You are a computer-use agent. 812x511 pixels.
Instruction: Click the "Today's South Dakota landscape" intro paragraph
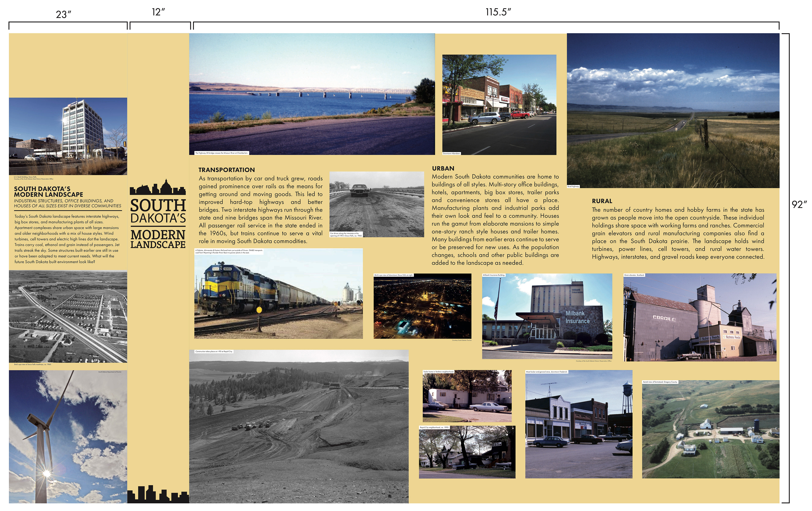click(x=67, y=239)
